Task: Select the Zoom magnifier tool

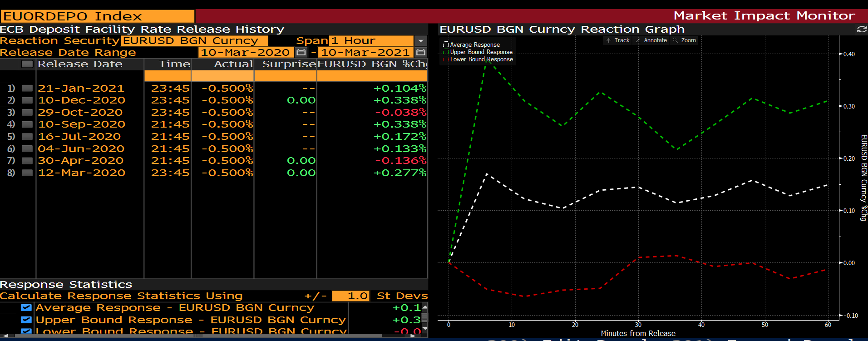Action: point(684,40)
